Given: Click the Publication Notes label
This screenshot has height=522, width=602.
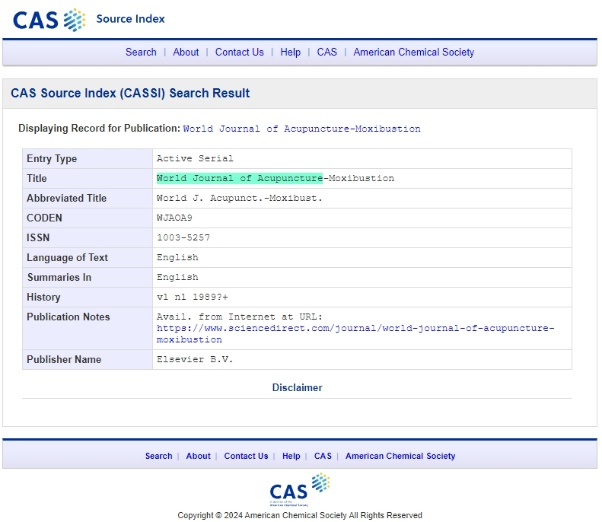Looking at the screenshot, I should click(x=68, y=317).
